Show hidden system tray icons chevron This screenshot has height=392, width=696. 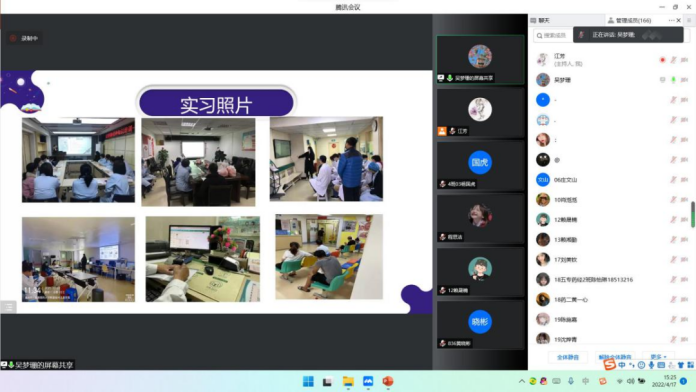pos(522,381)
